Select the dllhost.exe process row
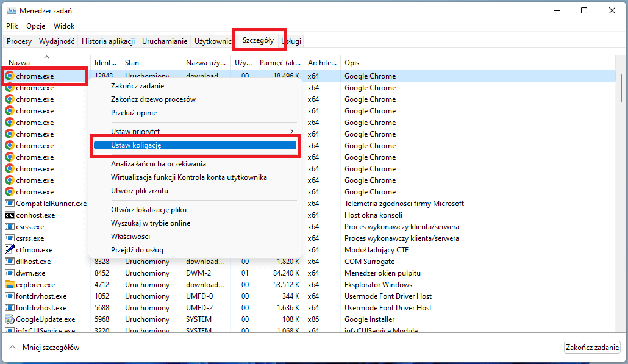The height and width of the screenshot is (364, 628). point(309,262)
